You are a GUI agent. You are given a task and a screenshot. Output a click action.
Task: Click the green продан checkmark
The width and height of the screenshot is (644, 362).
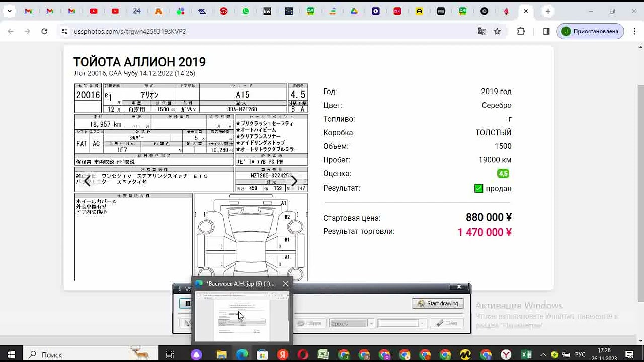coord(478,188)
